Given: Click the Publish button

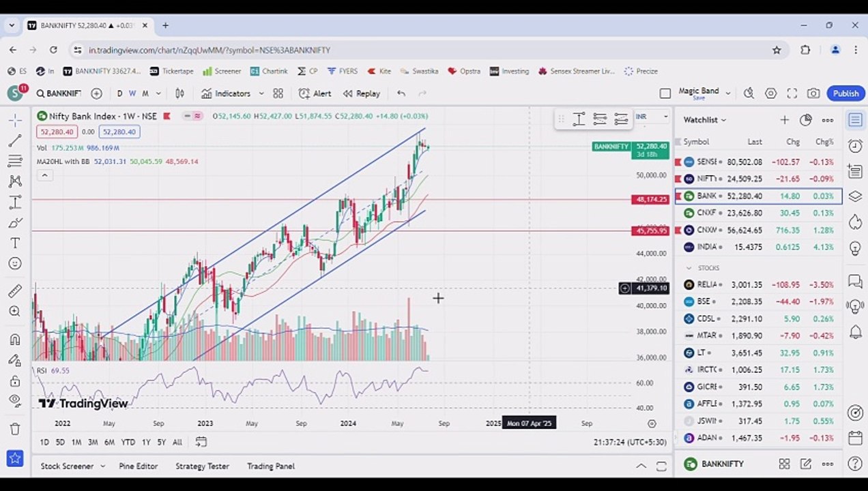Looking at the screenshot, I should pos(845,93).
